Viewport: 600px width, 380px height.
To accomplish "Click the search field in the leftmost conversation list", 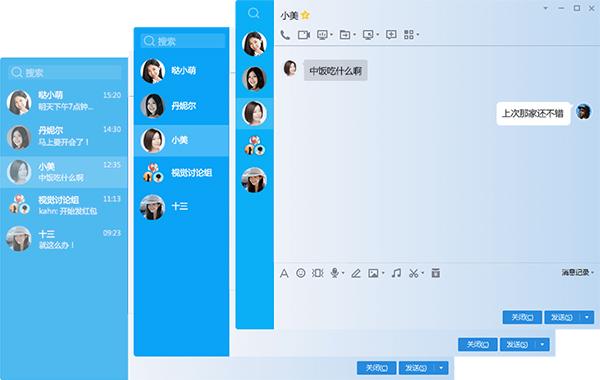I will pyautogui.click(x=65, y=72).
